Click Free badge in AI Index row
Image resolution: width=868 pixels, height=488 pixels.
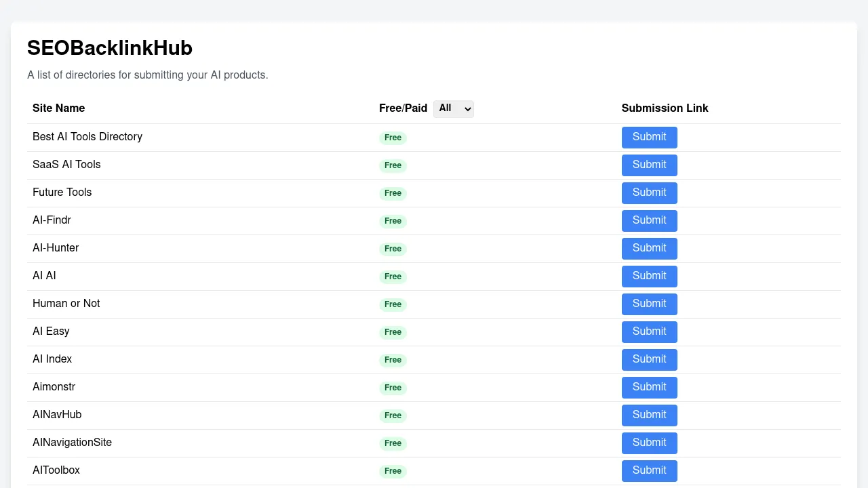click(x=393, y=360)
